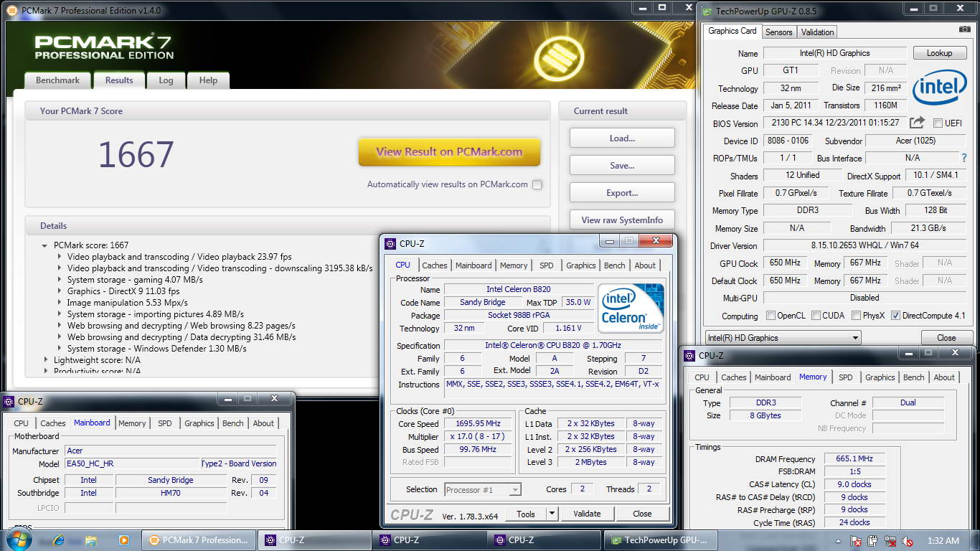This screenshot has height=551, width=980.
Task: Click the Save... button
Action: coord(622,166)
